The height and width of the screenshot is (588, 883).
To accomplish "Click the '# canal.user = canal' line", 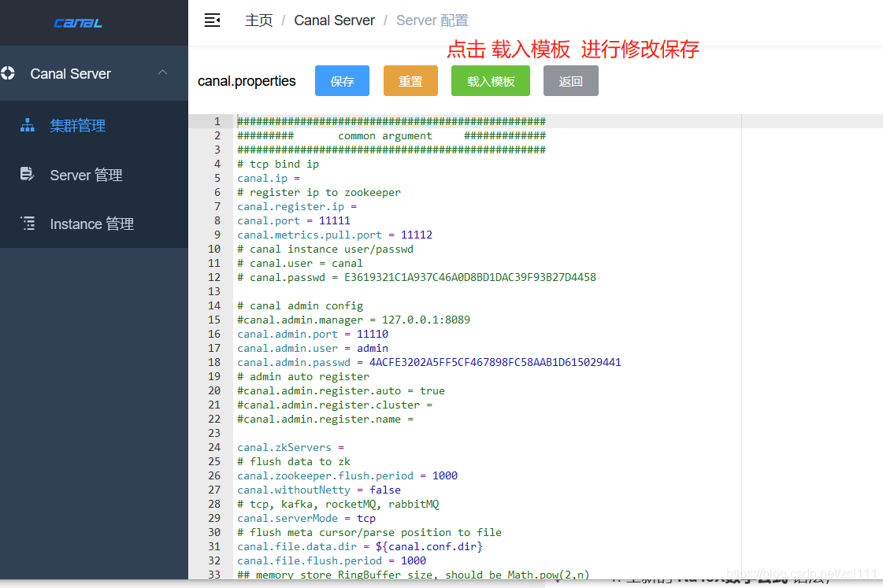I will (299, 264).
